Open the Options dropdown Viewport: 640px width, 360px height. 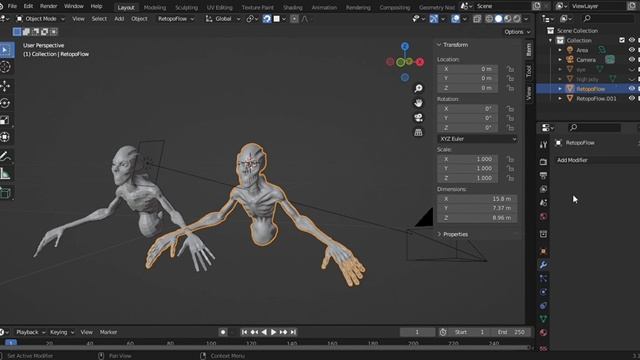pyautogui.click(x=517, y=32)
